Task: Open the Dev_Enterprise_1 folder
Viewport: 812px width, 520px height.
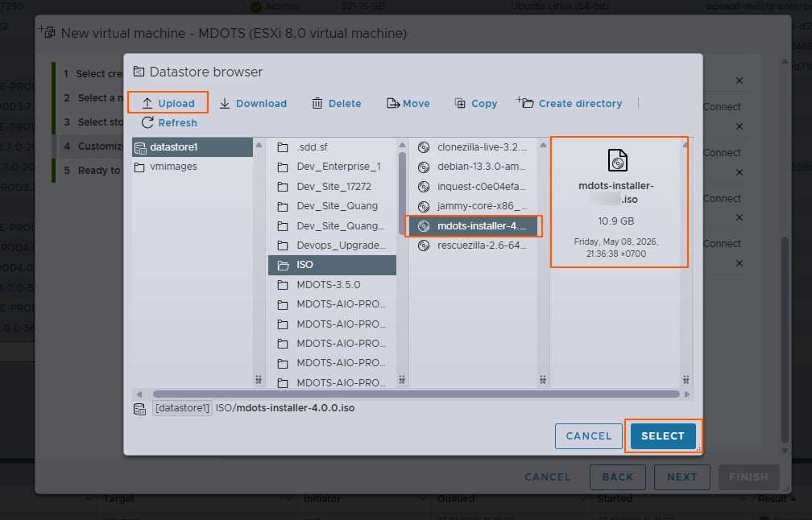Action: pos(332,167)
